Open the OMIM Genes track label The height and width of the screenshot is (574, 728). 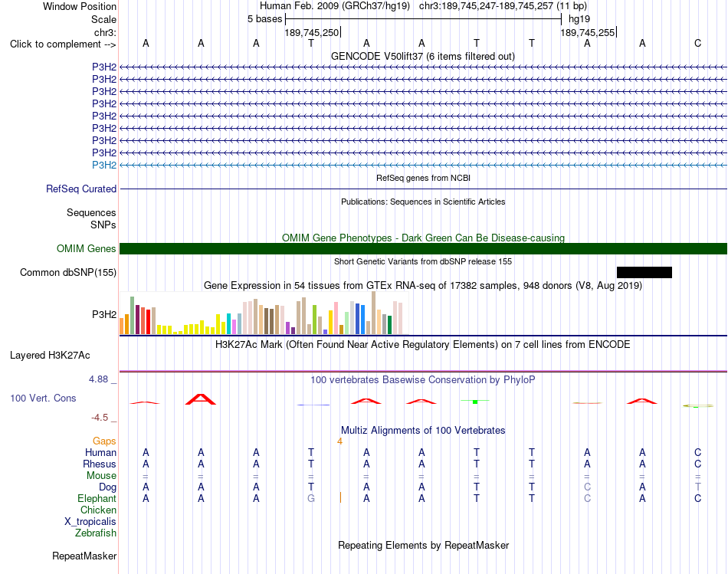click(87, 248)
